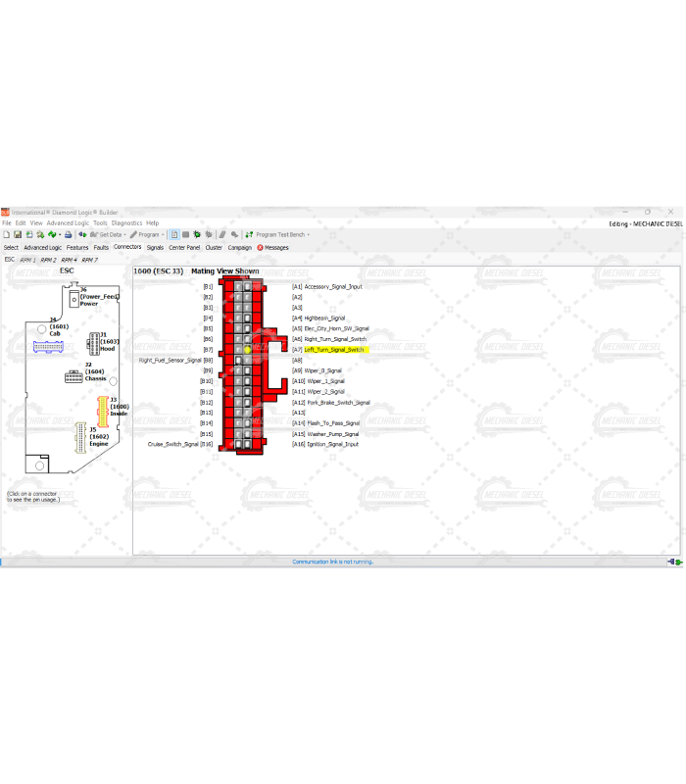Switch to the Faults tab
This screenshot has width=686, height=784.
(x=101, y=248)
